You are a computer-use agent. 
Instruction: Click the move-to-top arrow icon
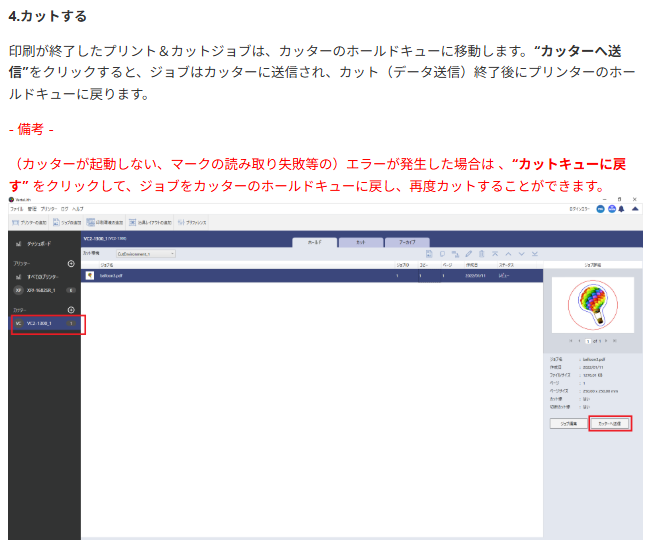click(494, 254)
